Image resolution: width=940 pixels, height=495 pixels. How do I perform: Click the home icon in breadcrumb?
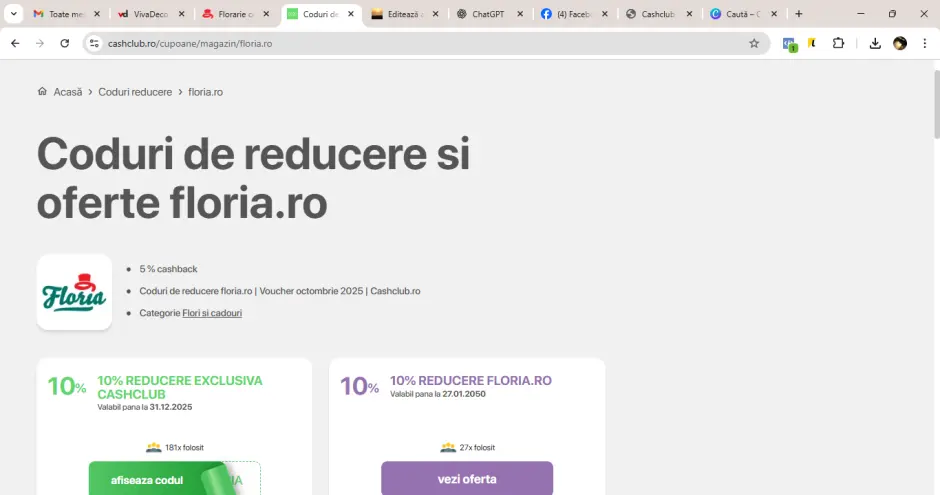42,91
